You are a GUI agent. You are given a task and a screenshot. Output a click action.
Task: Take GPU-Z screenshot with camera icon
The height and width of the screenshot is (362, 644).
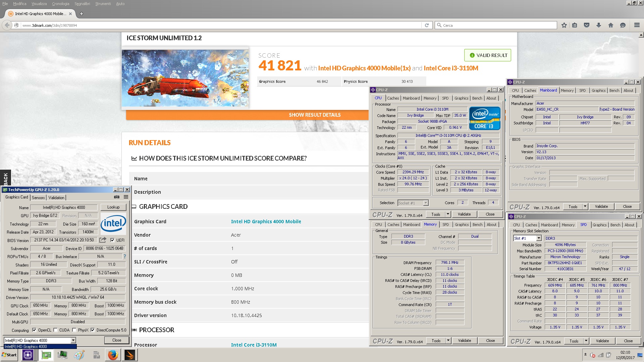click(x=117, y=197)
